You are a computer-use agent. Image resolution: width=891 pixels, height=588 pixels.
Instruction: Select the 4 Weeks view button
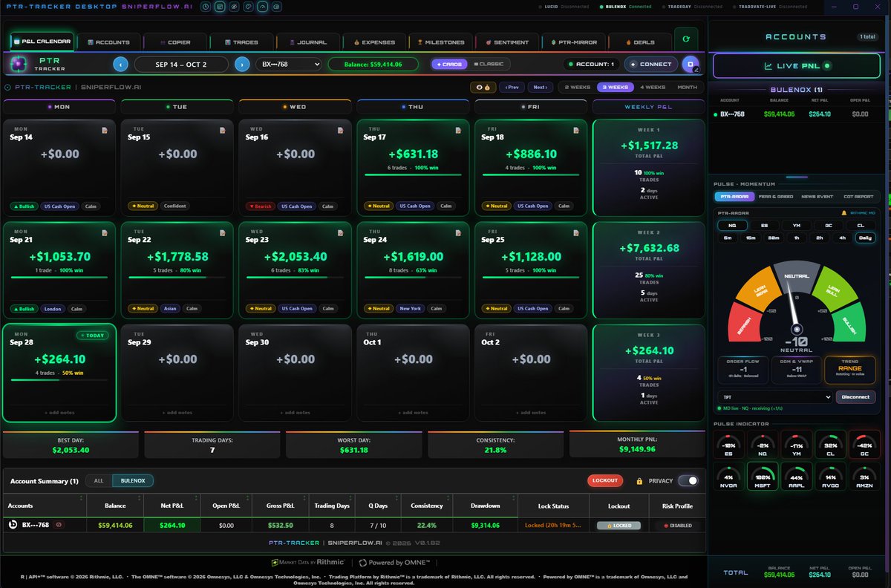tap(653, 87)
